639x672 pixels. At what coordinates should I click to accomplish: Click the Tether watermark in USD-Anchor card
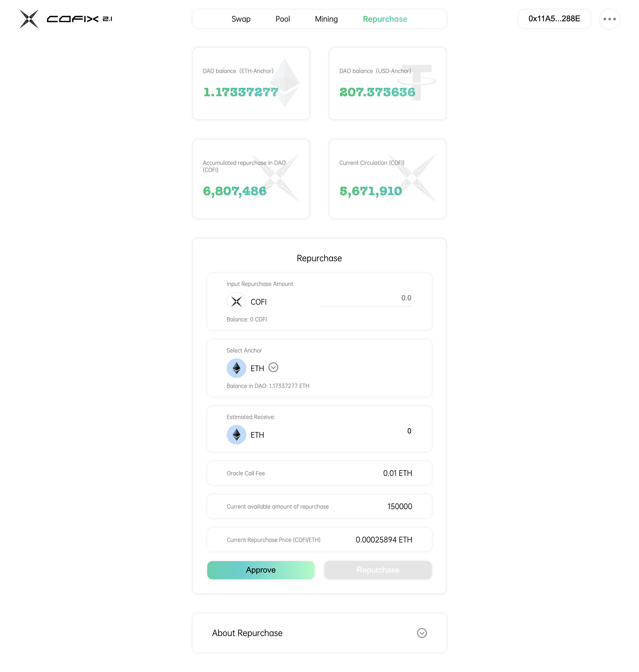coord(417,82)
